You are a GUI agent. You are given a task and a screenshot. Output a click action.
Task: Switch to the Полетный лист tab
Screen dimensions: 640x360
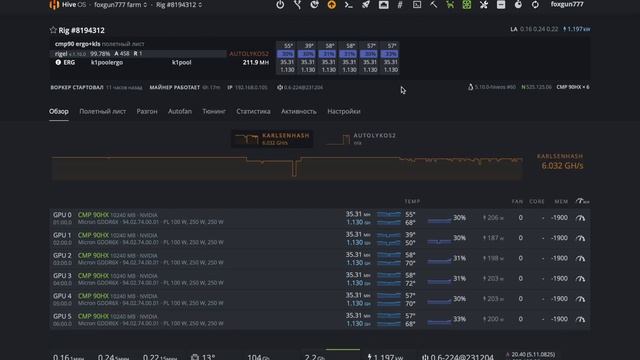click(102, 111)
